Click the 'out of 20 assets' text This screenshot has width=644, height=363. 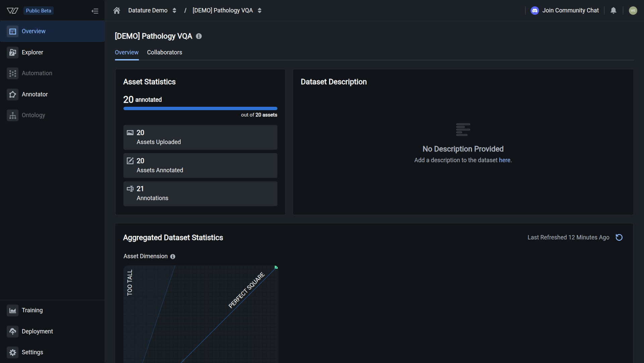pos(259,115)
